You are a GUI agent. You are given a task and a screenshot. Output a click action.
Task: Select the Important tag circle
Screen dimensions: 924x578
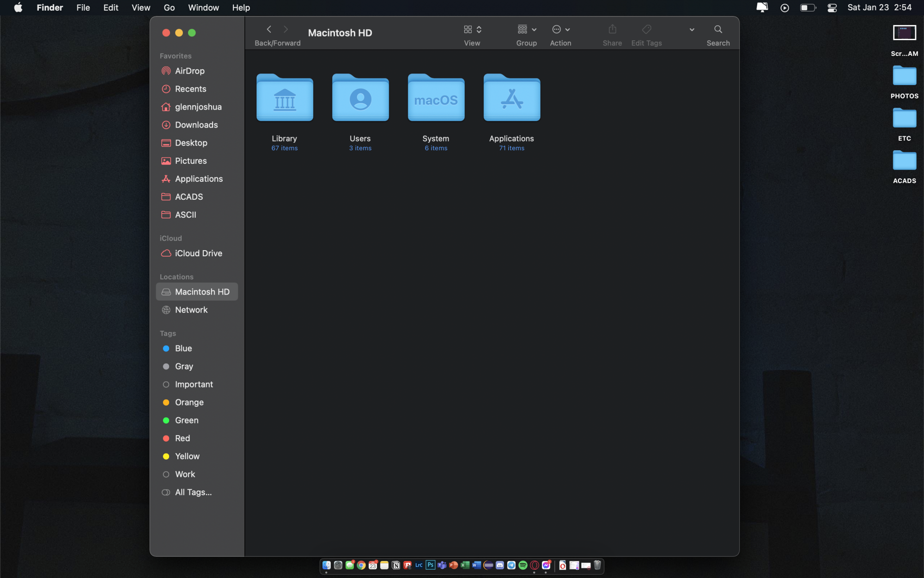click(x=166, y=384)
